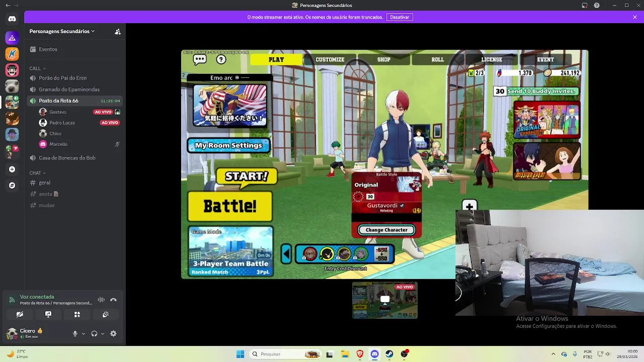Open Discover servers compass icon
Viewport: 644px width, 362px height.
point(12,186)
